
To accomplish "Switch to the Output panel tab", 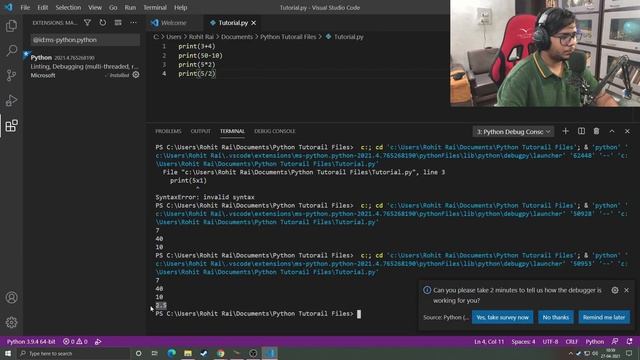I will [200, 131].
